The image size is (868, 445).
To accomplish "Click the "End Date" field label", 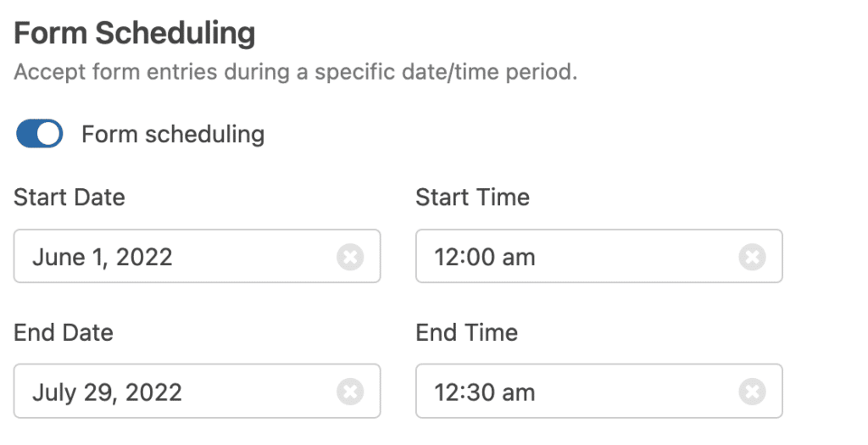I will [64, 332].
